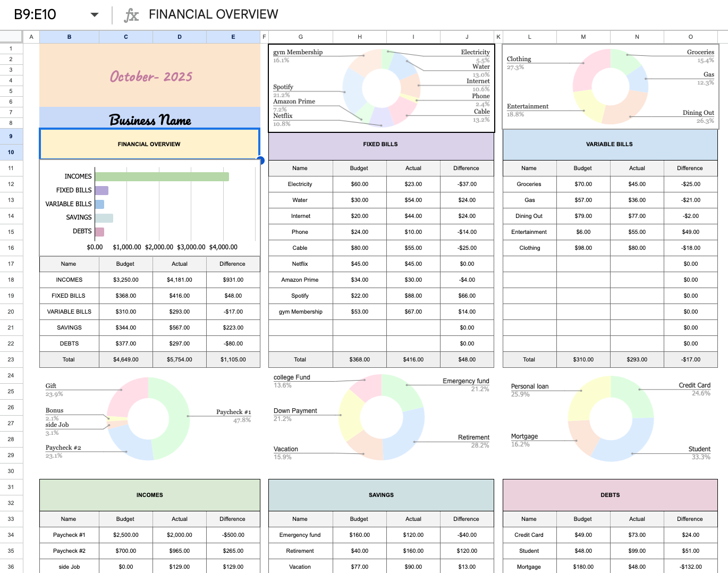
Task: Select the Variable Bills donut chart
Action: (610, 87)
